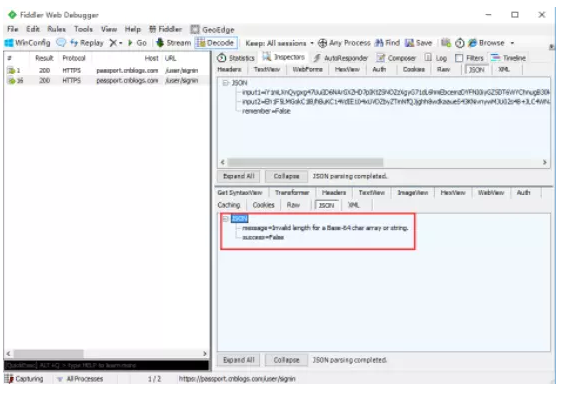Click the camera screenshot toolbar icon

point(446,43)
